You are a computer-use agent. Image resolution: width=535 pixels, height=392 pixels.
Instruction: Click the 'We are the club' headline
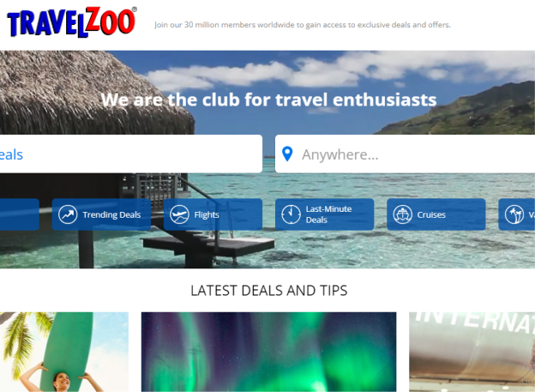coord(268,100)
